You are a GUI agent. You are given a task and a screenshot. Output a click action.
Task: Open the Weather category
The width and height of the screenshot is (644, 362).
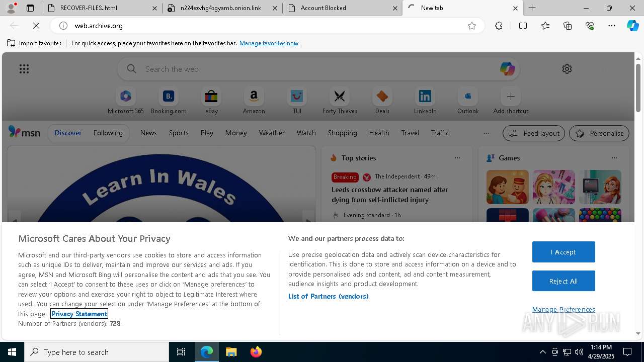(x=272, y=133)
